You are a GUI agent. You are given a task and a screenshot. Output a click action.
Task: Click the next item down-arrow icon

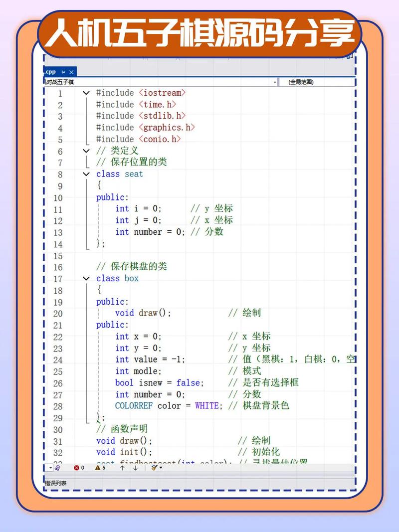pyautogui.click(x=135, y=467)
